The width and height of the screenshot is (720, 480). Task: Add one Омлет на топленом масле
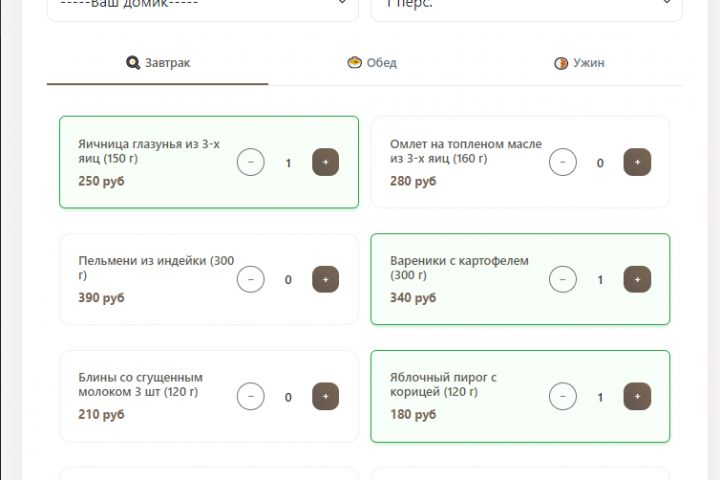tap(637, 162)
